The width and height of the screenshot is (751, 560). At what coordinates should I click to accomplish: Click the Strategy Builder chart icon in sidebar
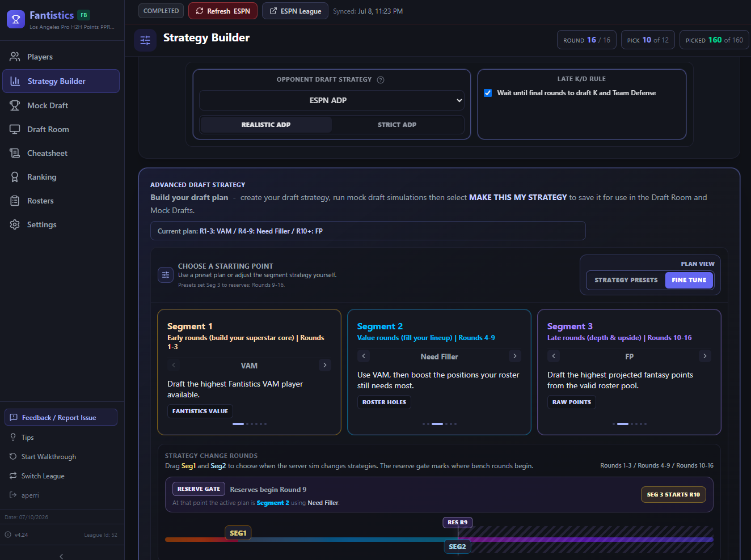tap(15, 81)
